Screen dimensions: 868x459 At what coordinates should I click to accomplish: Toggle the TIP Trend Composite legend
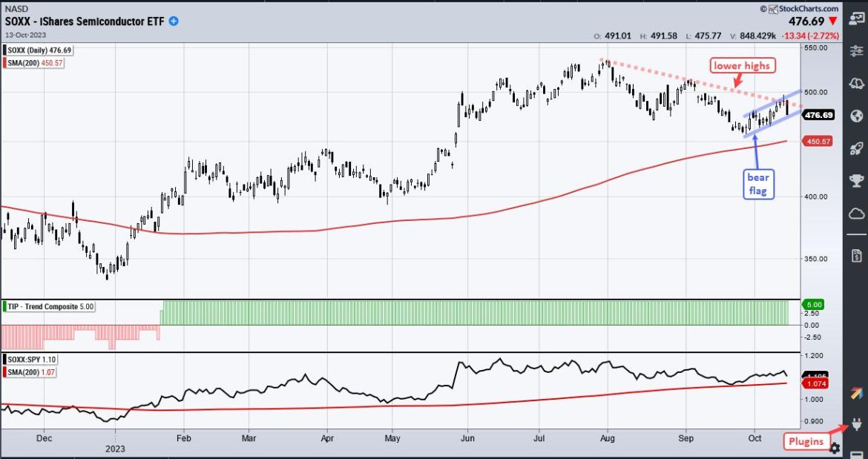50,305
